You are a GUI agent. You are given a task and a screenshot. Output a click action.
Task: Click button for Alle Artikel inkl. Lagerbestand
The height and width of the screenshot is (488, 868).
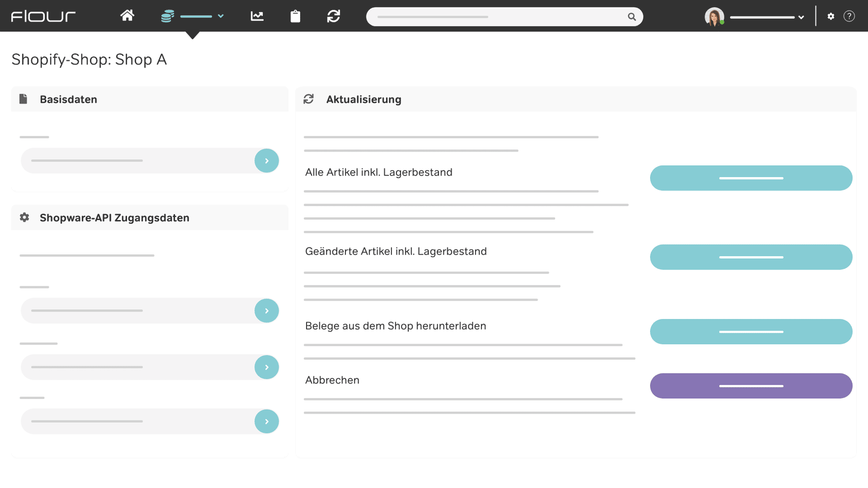click(751, 178)
